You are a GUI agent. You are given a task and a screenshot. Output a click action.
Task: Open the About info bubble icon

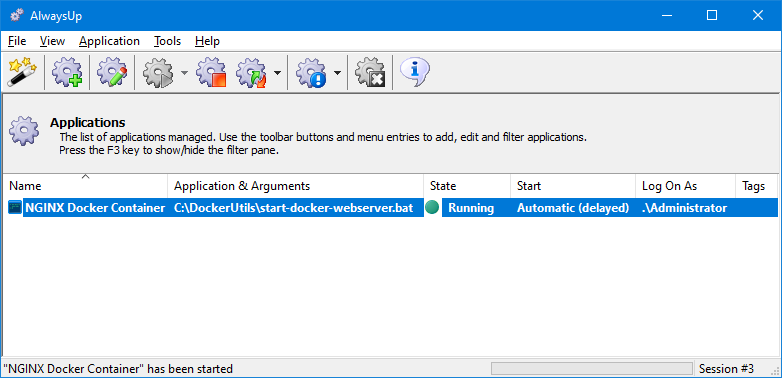click(x=414, y=72)
